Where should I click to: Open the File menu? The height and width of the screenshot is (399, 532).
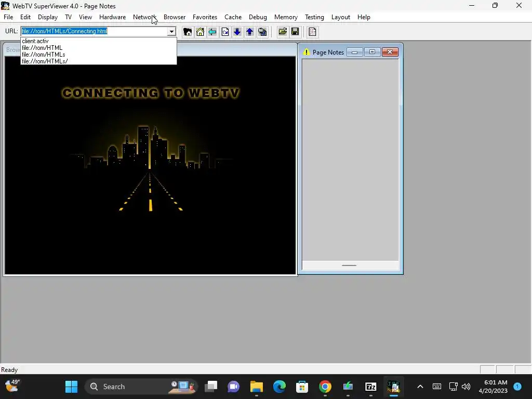coord(8,17)
